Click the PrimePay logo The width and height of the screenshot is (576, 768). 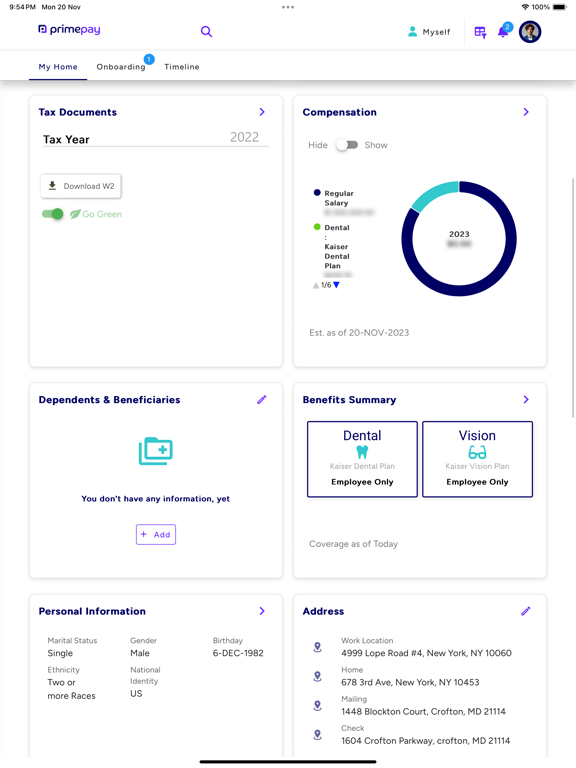pyautogui.click(x=69, y=30)
